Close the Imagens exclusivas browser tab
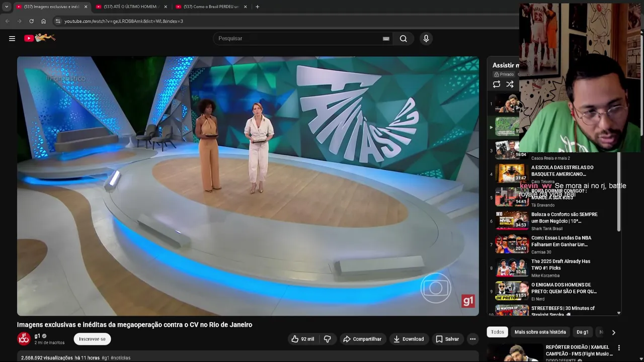The width and height of the screenshot is (644, 362). 86,7
